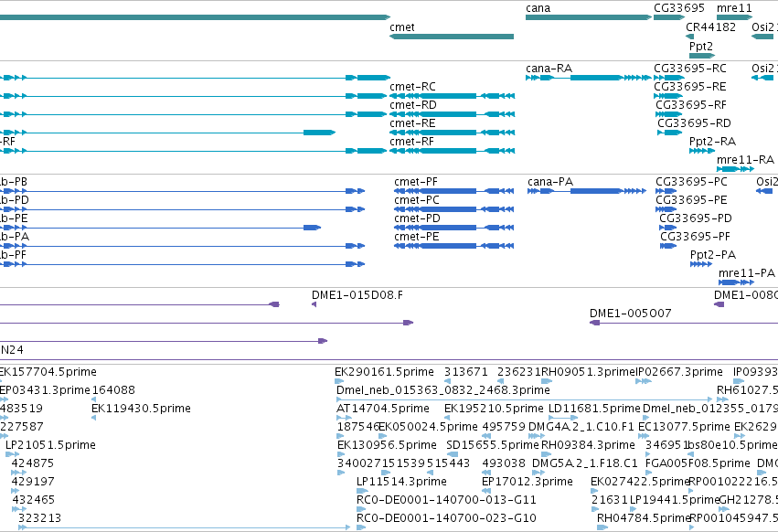Select the EK050024.5prime EST label

428,427
